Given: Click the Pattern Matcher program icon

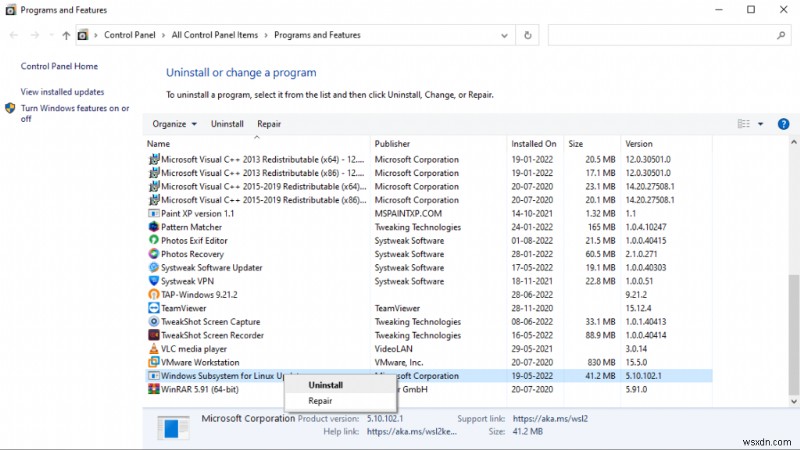Looking at the screenshot, I should tap(153, 227).
